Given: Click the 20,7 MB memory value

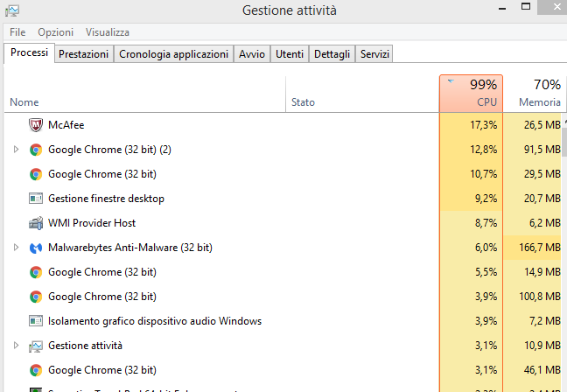Looking at the screenshot, I should (x=542, y=199).
